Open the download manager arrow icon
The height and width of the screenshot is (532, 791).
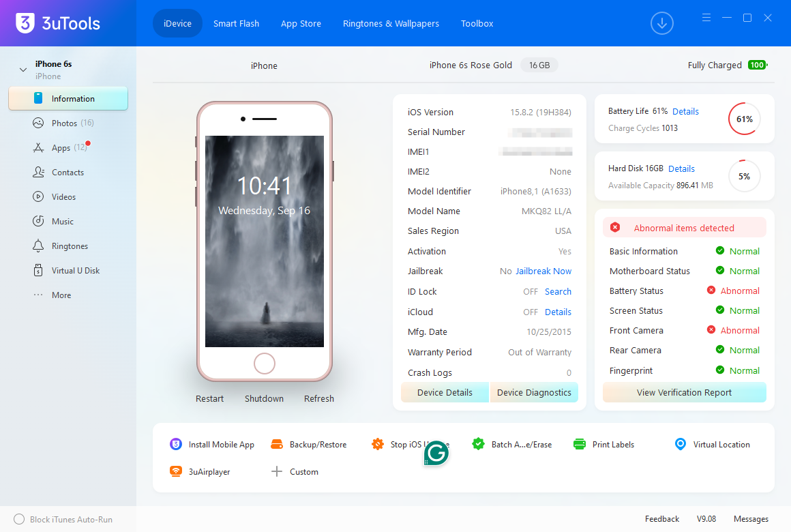(x=662, y=23)
